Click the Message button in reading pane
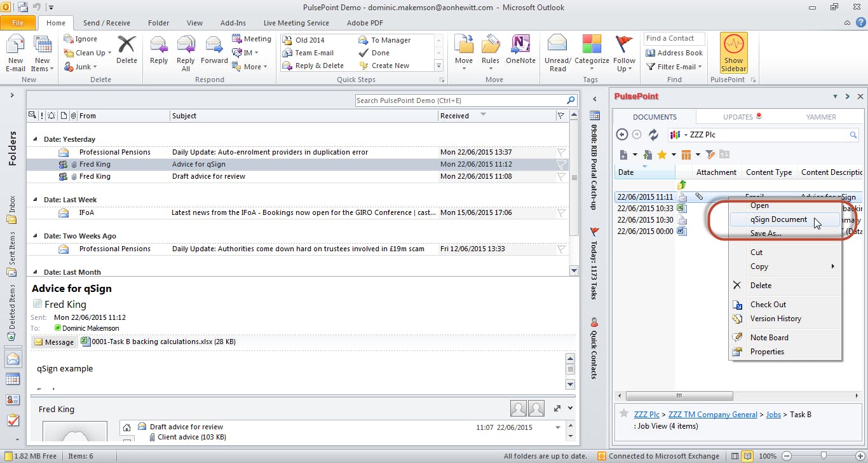The image size is (868, 463). pos(54,342)
